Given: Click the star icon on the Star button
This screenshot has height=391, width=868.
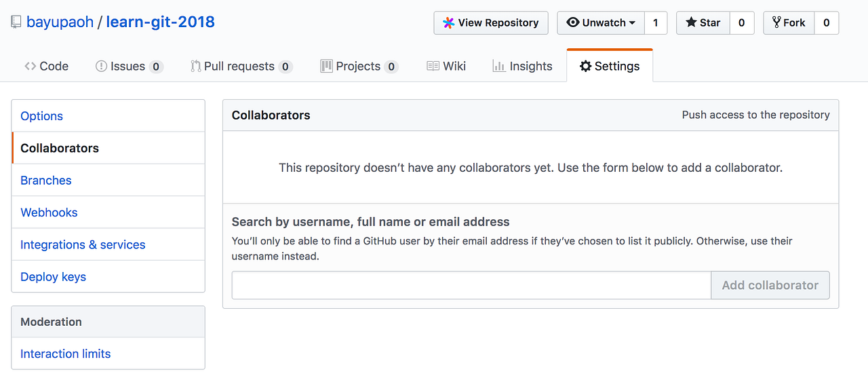Looking at the screenshot, I should pyautogui.click(x=690, y=22).
